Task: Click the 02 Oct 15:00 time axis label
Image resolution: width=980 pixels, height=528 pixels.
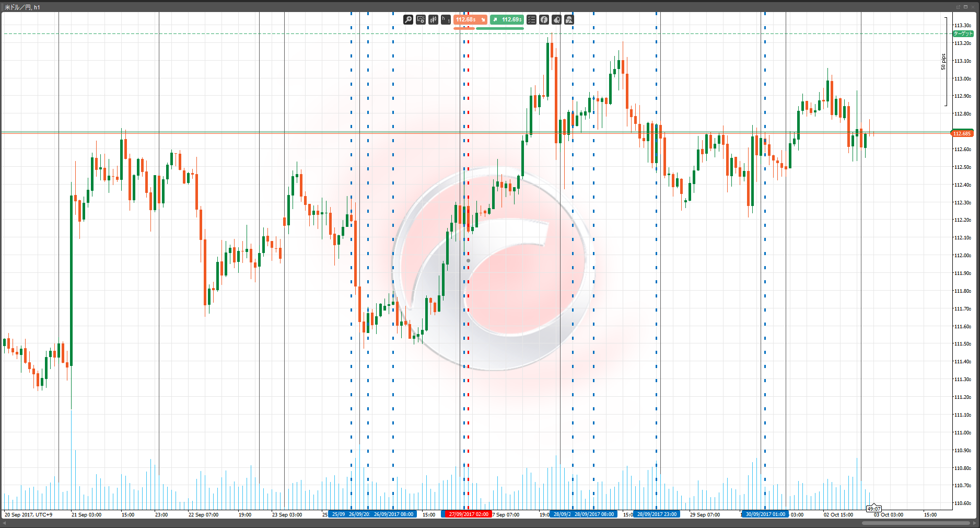Action: pos(838,515)
